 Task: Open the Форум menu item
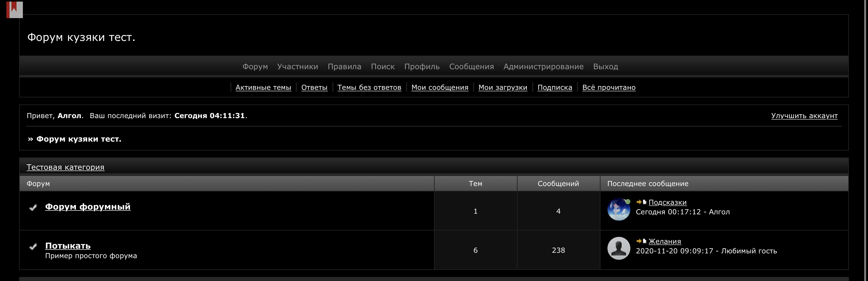[x=255, y=67]
